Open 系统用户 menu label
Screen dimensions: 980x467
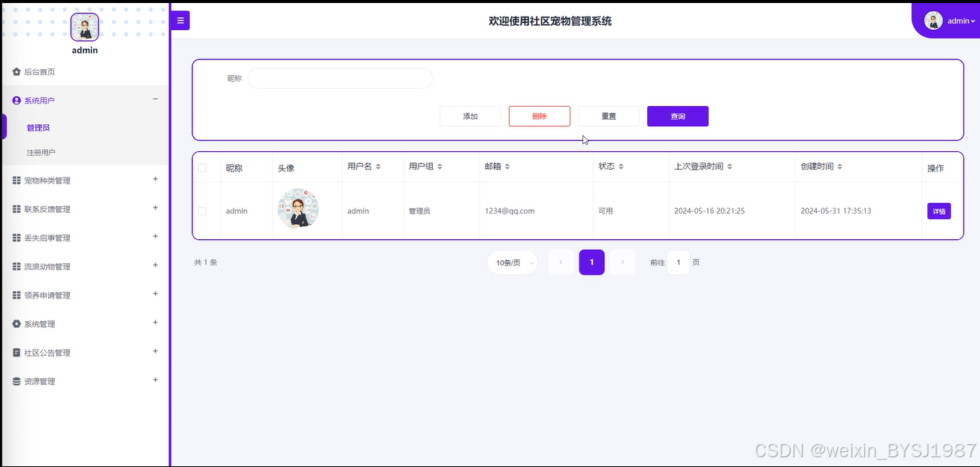[39, 101]
